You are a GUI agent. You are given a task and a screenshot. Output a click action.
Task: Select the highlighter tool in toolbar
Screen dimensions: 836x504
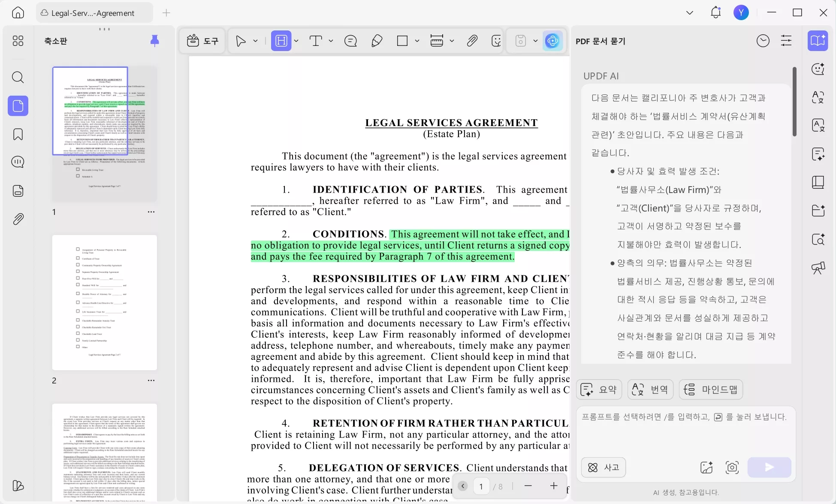281,41
